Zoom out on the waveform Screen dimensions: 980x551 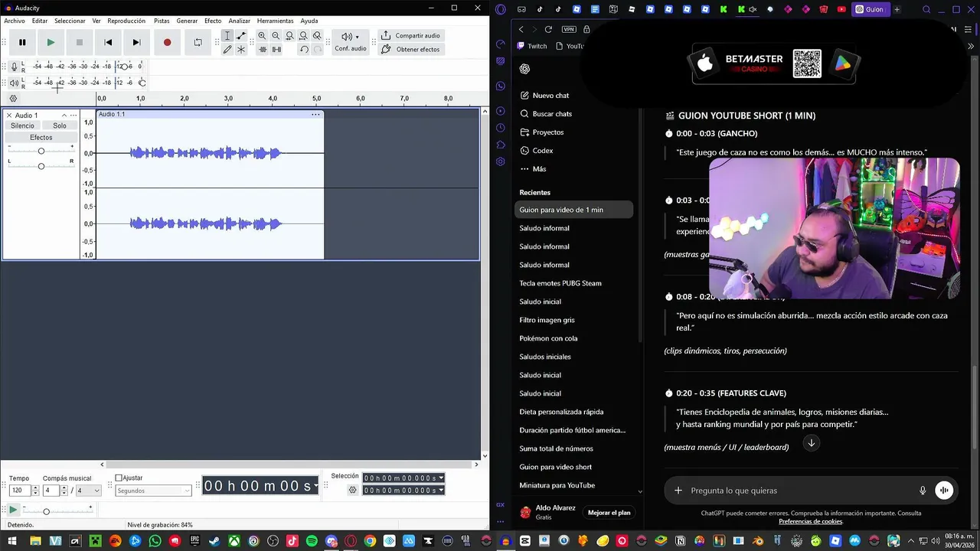click(276, 36)
